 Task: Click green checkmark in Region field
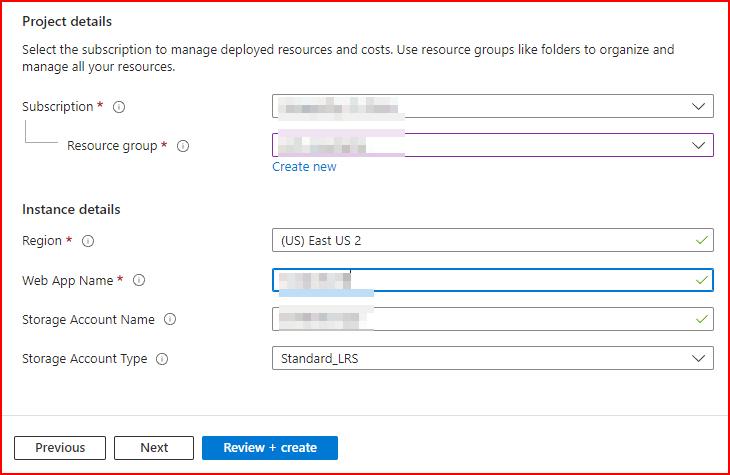702,240
